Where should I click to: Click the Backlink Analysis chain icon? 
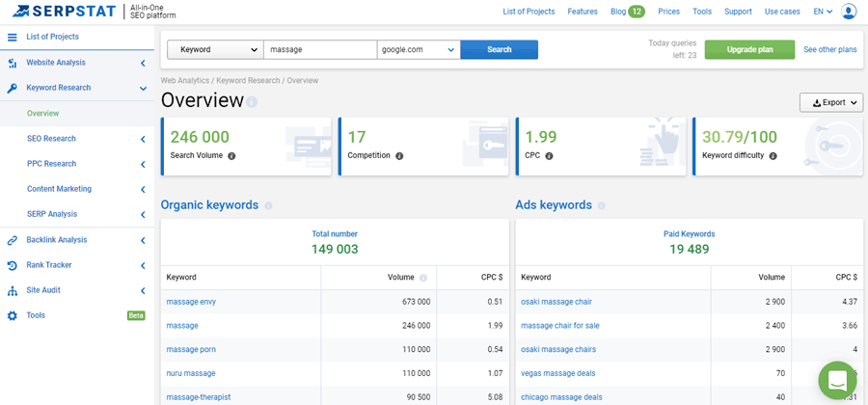pos(12,240)
